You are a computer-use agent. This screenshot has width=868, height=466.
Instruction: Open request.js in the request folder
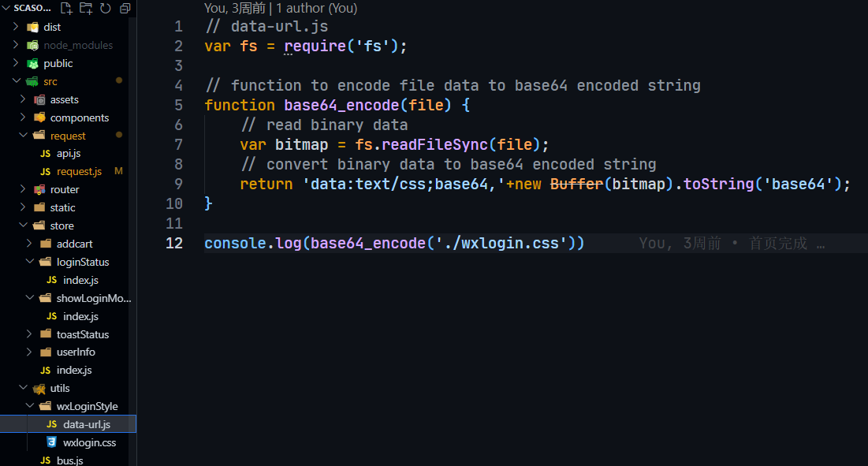[79, 171]
